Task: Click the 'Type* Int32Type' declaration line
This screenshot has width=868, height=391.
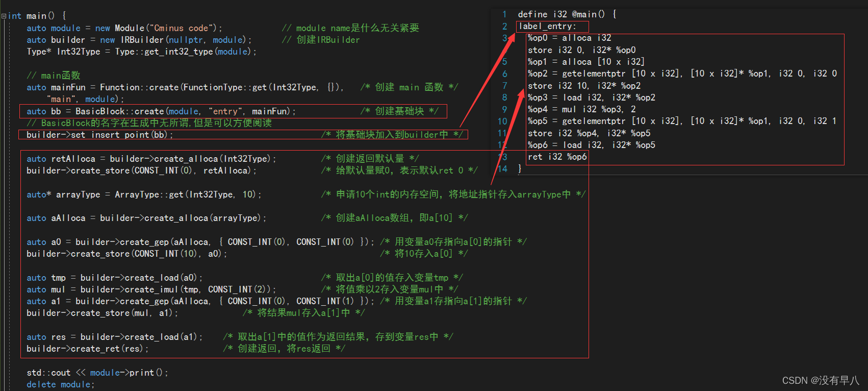Action: click(x=141, y=52)
